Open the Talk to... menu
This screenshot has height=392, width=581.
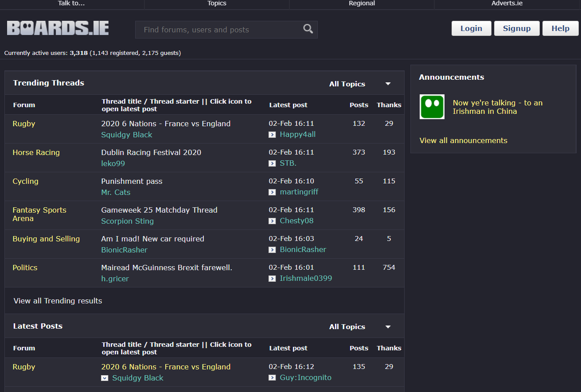click(x=71, y=4)
